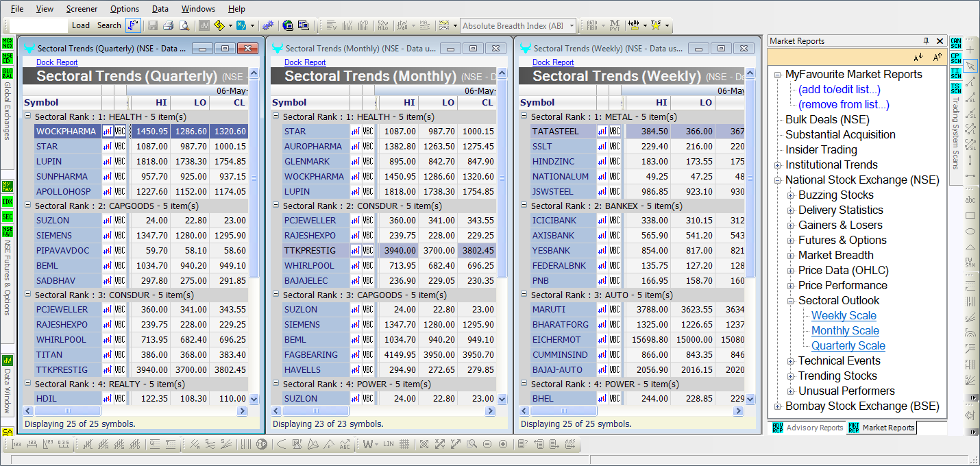Click the chart icon next to WOCKPHARMA in Quarterly
Viewport: 980px width, 466px height.
[108, 132]
